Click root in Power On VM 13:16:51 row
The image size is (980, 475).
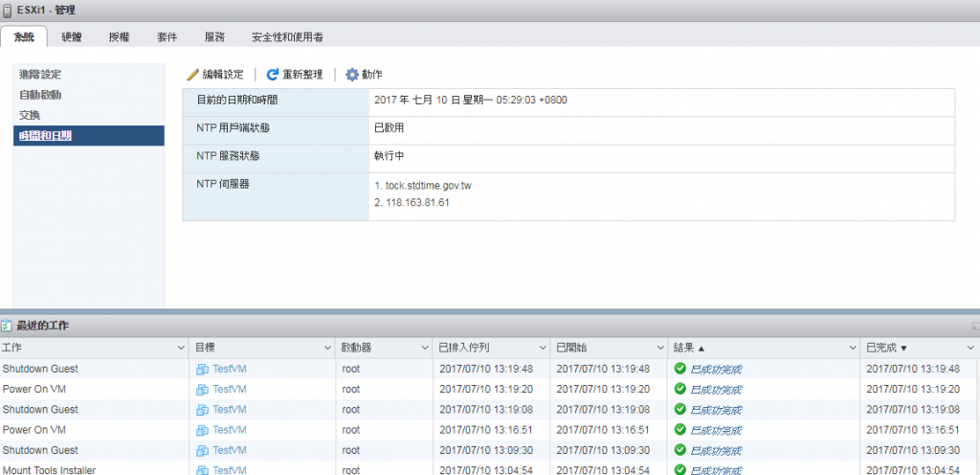point(351,429)
